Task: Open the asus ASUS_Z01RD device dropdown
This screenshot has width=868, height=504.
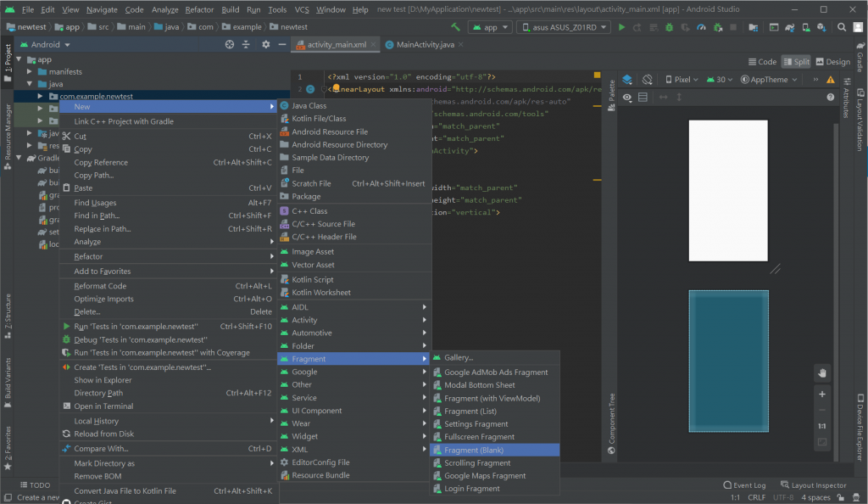Action: [x=562, y=27]
